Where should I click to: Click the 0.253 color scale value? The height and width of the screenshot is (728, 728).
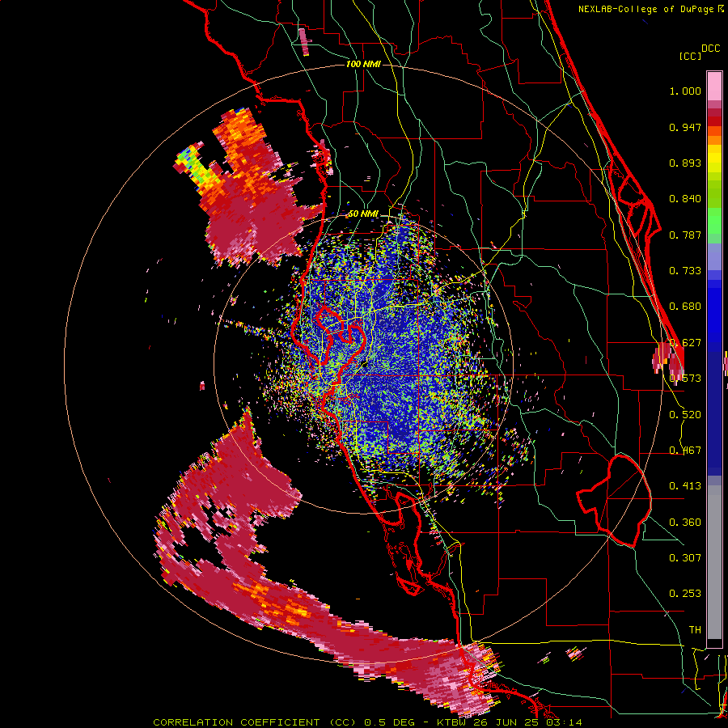click(x=685, y=594)
